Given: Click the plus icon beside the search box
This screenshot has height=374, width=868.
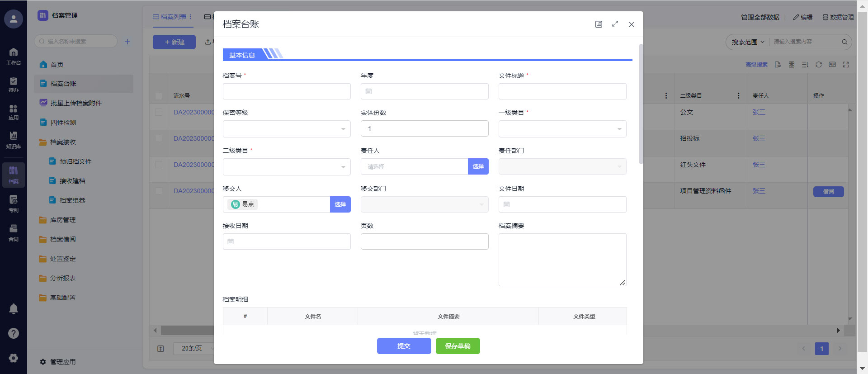Looking at the screenshot, I should pos(127,42).
